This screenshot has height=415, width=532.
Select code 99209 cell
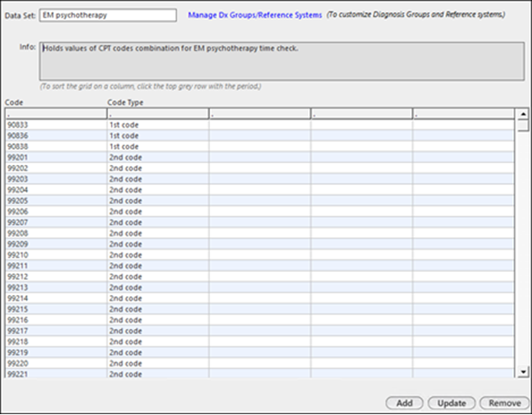click(56, 244)
